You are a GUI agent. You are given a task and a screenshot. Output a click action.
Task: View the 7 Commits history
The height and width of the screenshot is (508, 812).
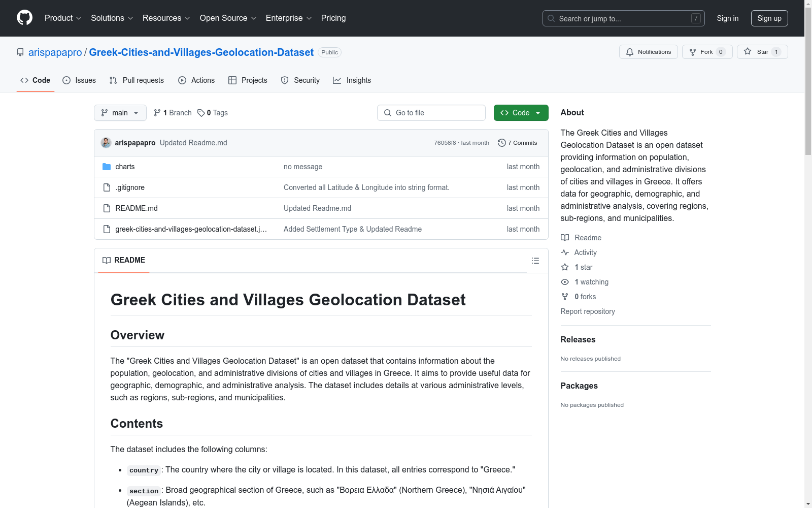[518, 143]
